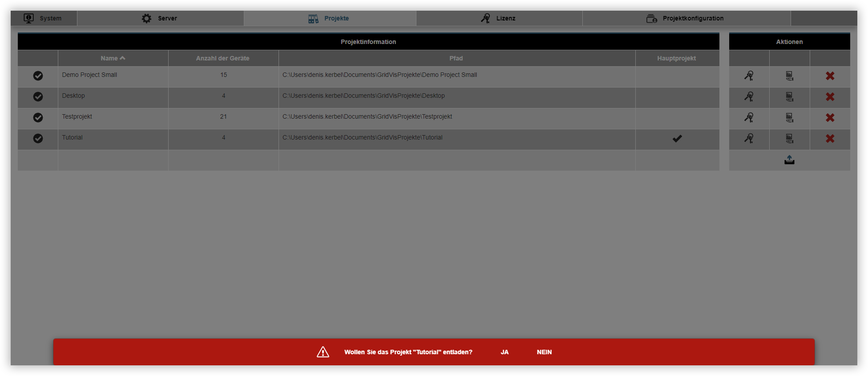Toggle status check for Demo Project Small

[38, 76]
